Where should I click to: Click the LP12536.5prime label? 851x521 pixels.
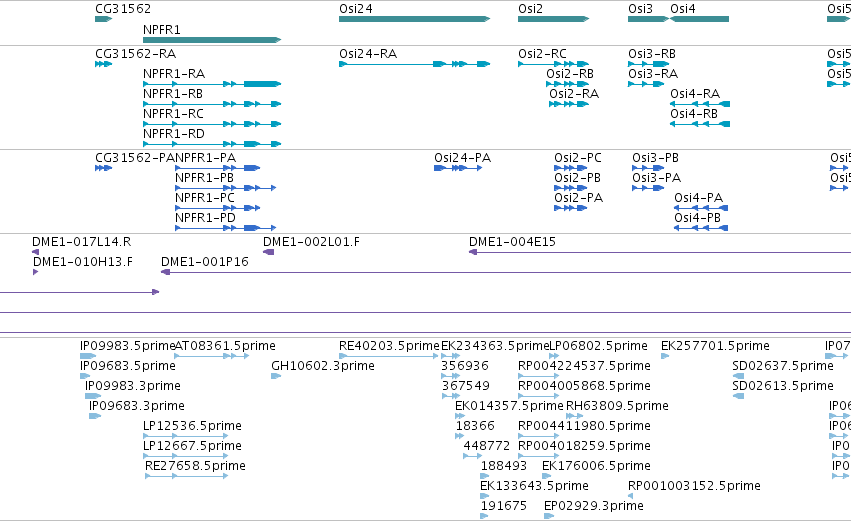pos(192,426)
